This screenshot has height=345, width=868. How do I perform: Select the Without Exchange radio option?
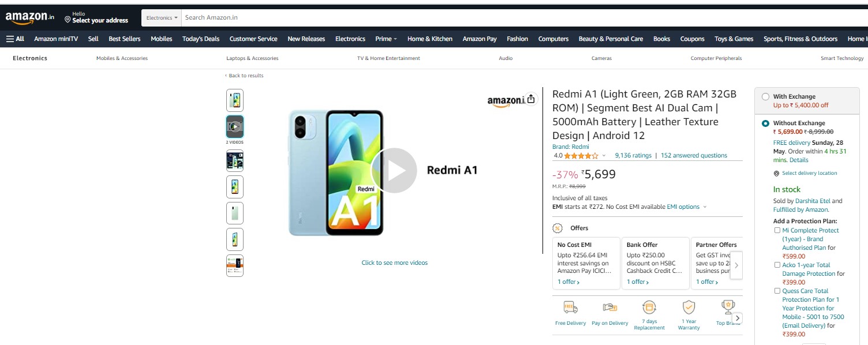765,123
